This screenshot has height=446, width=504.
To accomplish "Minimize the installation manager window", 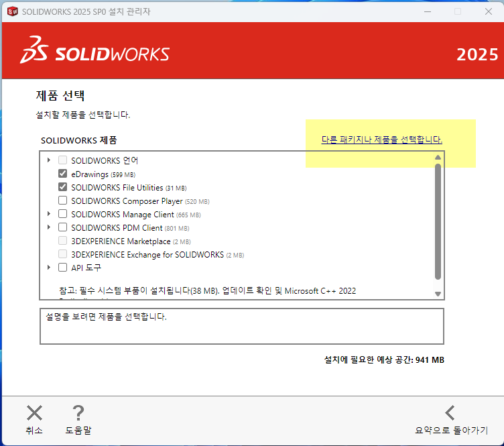I will pyautogui.click(x=428, y=11).
